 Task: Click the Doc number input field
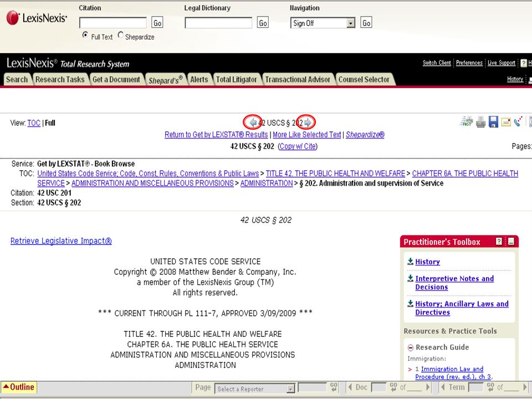click(378, 387)
